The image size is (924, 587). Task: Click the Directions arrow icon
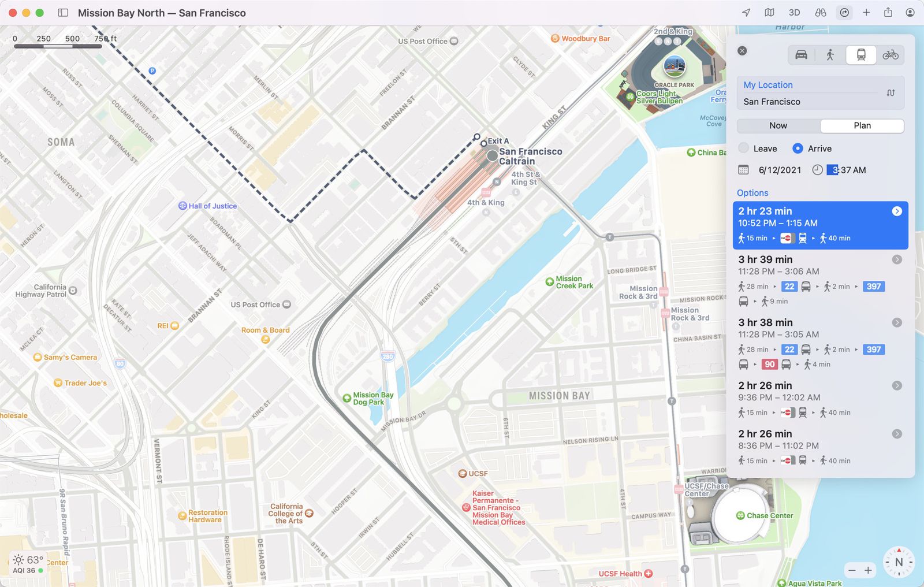tap(844, 12)
